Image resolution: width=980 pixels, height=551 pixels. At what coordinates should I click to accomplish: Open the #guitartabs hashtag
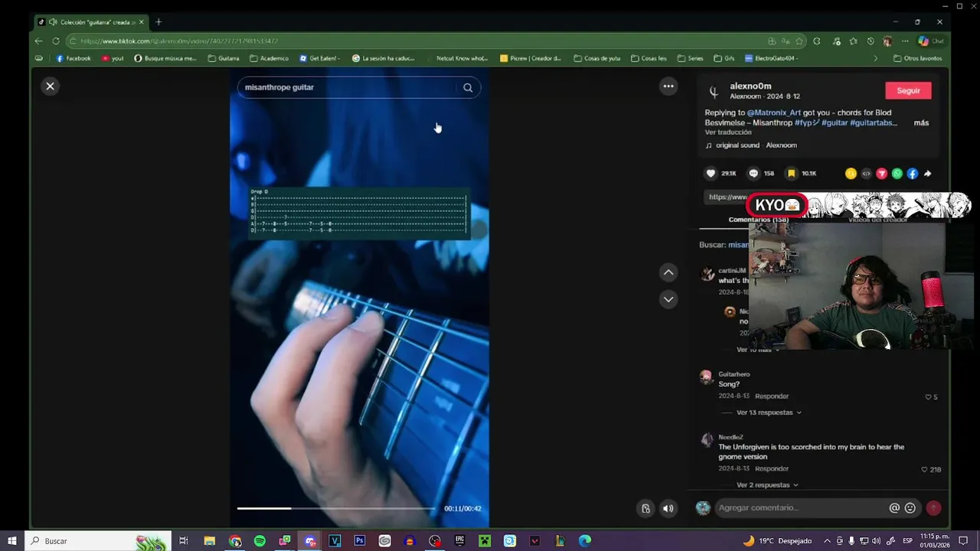pyautogui.click(x=873, y=122)
